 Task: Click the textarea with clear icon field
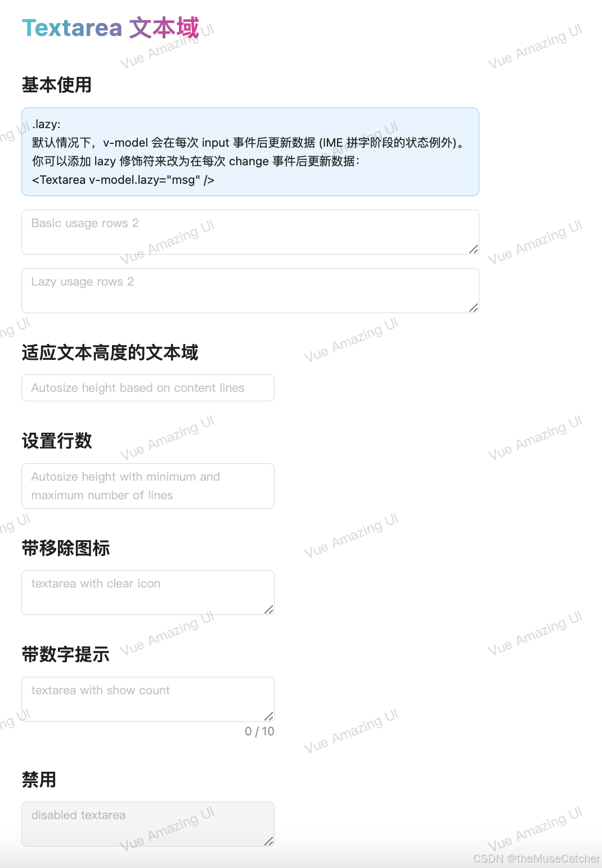pos(148,593)
